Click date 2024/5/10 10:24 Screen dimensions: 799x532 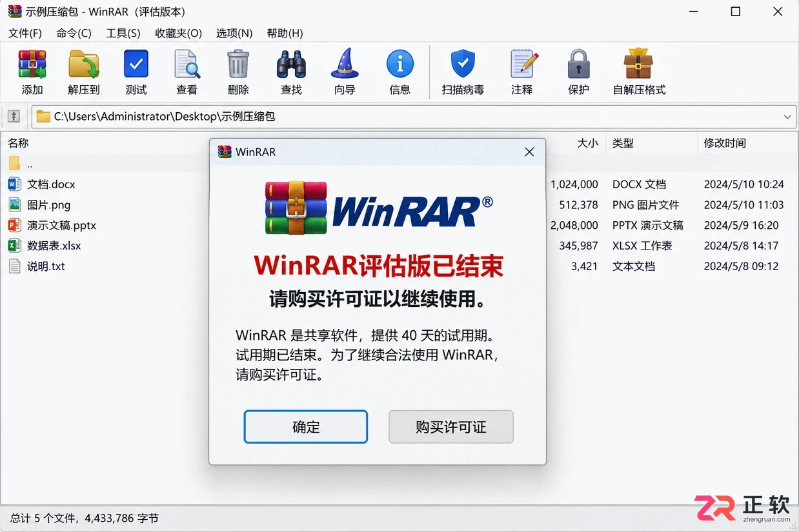pyautogui.click(x=743, y=184)
